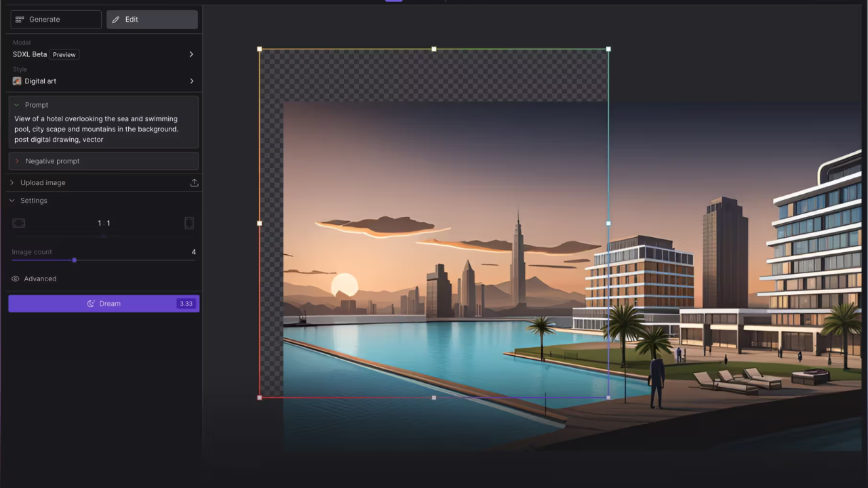Select the landscape aspect ratio icon
This screenshot has height=488, width=868.
[x=19, y=223]
